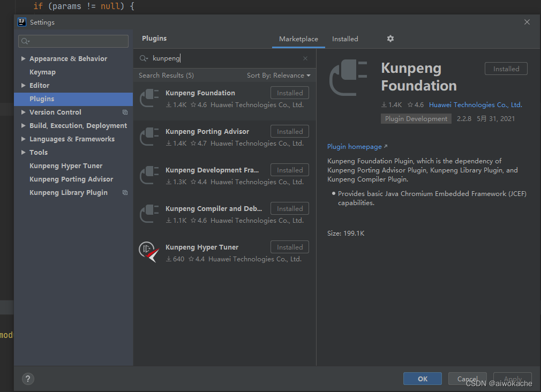This screenshot has height=392, width=541.
Task: Expand Build, Execution, Deployment node
Action: point(23,126)
